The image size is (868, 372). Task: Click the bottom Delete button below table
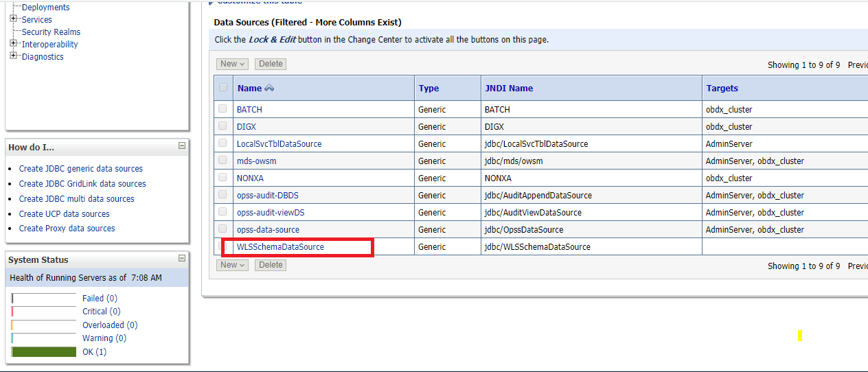[x=271, y=265]
